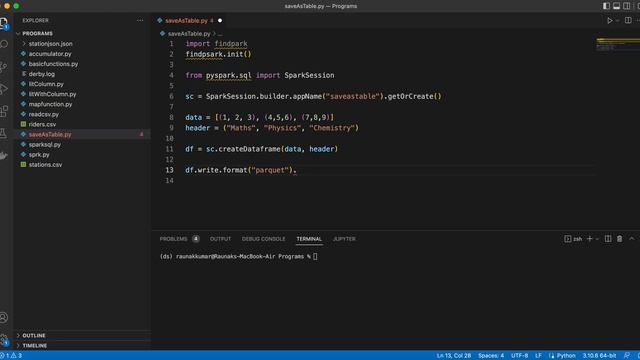The width and height of the screenshot is (640, 360).
Task: Switch to the PROBLEMS tab
Action: click(179, 239)
